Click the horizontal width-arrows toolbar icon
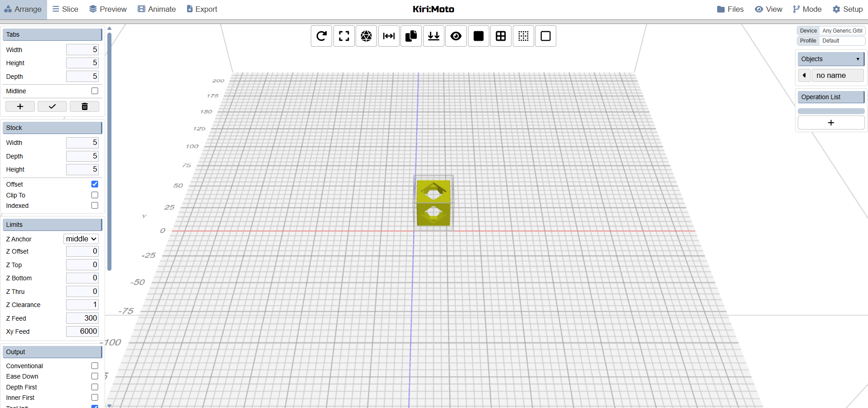Screen dimensions: 868x408 389,36
